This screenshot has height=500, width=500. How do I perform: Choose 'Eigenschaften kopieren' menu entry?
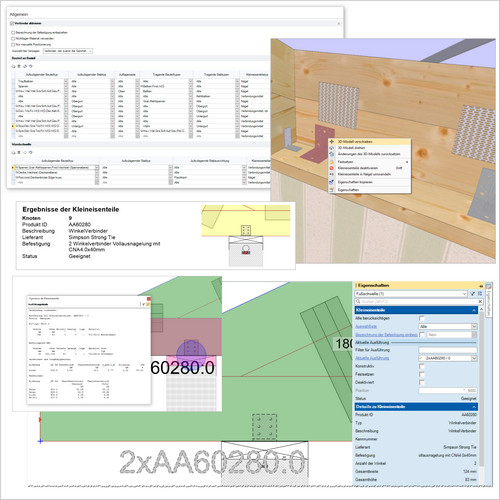pyautogui.click(x=369, y=182)
